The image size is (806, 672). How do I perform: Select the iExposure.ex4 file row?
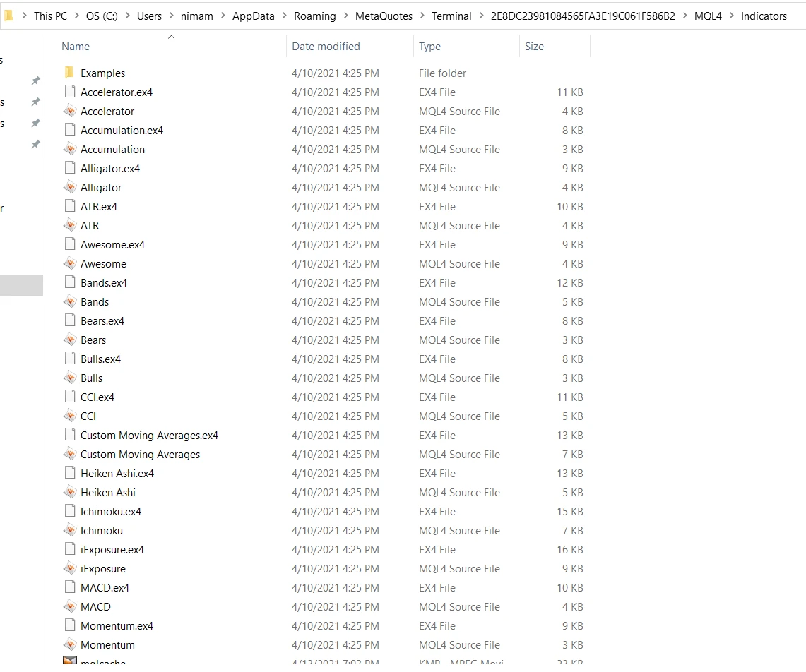pyautogui.click(x=112, y=549)
